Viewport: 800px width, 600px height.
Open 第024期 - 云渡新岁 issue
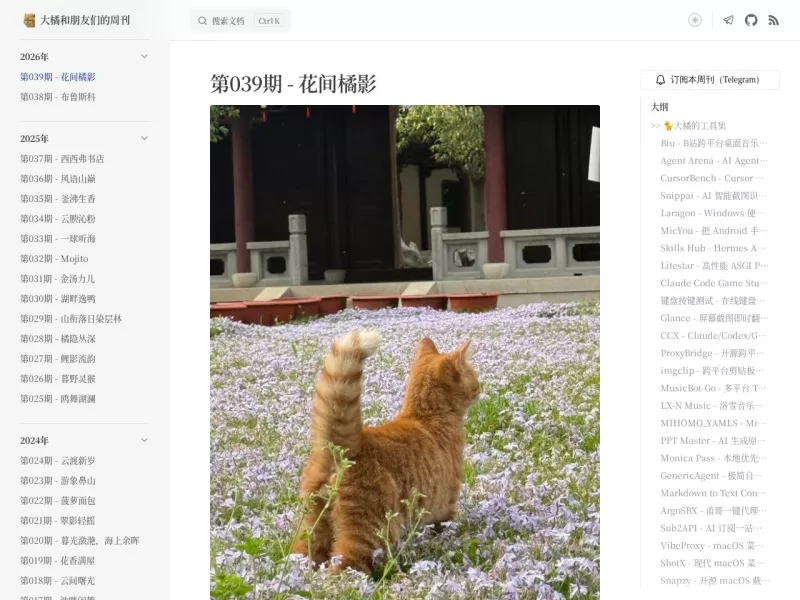click(x=58, y=460)
